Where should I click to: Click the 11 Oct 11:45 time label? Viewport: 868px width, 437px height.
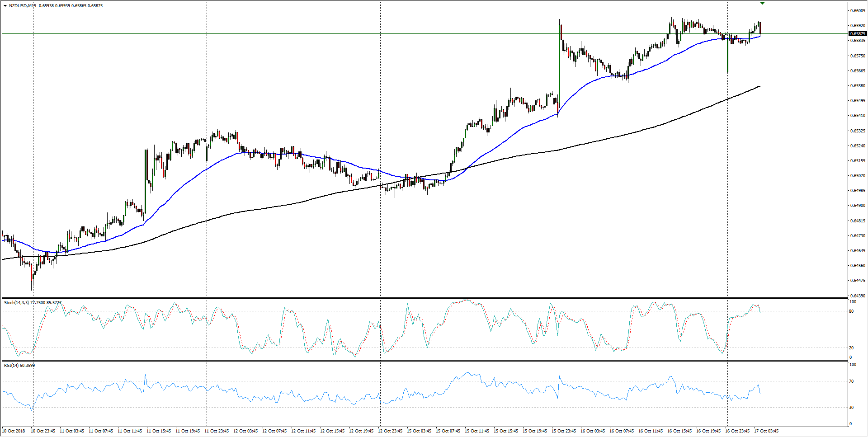click(x=130, y=431)
